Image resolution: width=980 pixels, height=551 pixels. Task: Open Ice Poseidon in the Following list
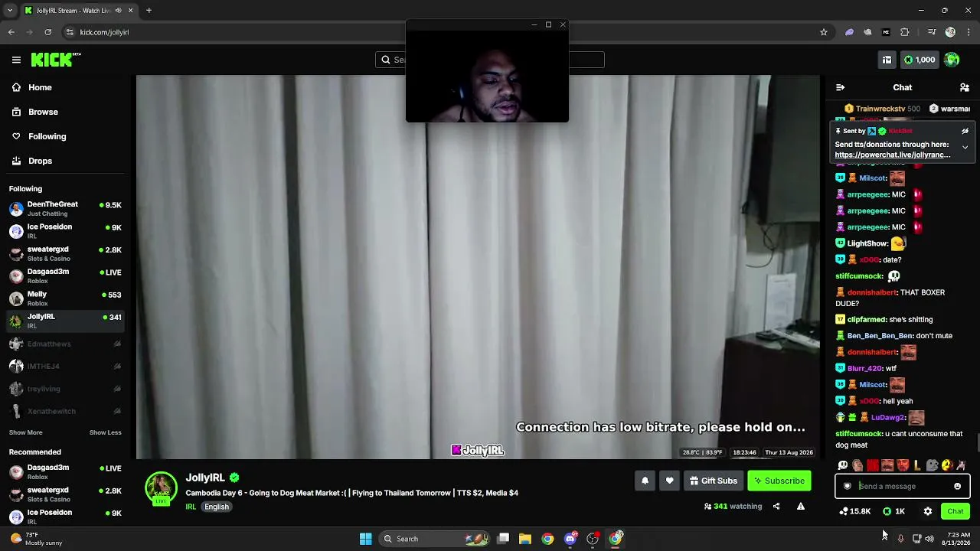(x=64, y=231)
